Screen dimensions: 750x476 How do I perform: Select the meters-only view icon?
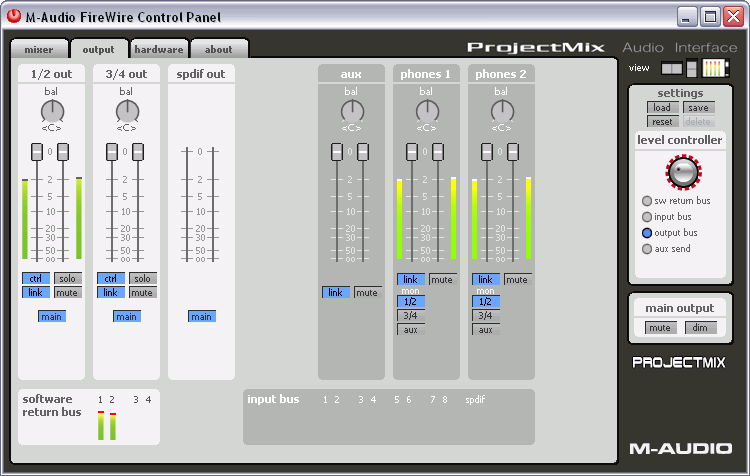click(715, 68)
